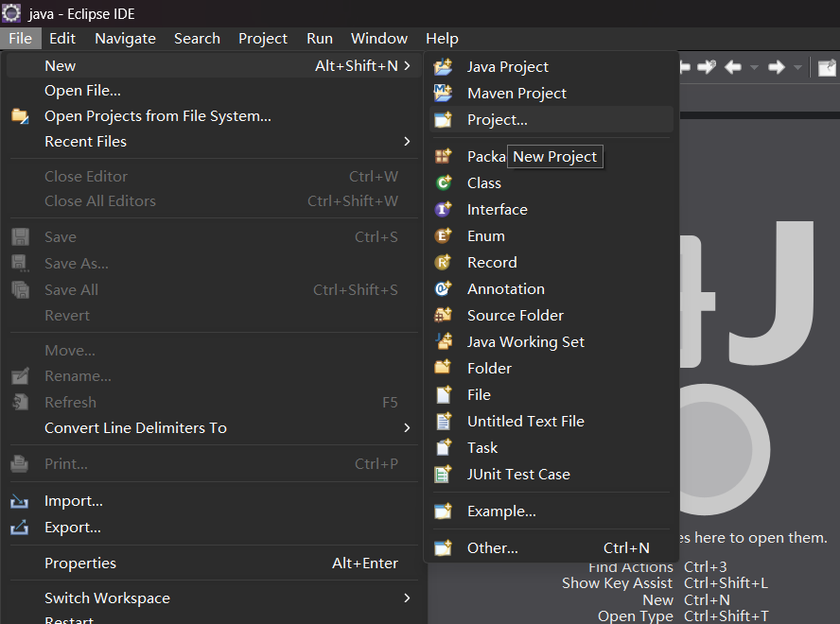Choose Enum menu entry
The image size is (840, 624).
[x=551, y=235]
